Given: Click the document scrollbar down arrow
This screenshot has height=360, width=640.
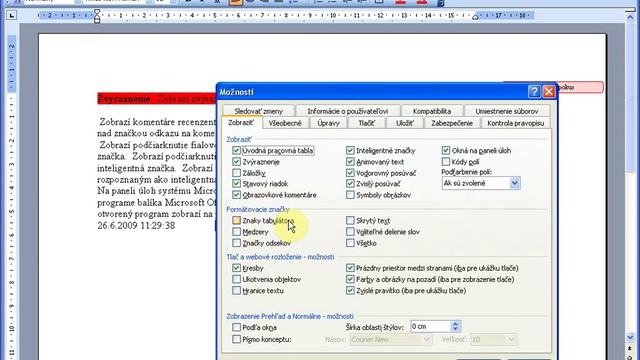Looking at the screenshot, I should pyautogui.click(x=631, y=337).
